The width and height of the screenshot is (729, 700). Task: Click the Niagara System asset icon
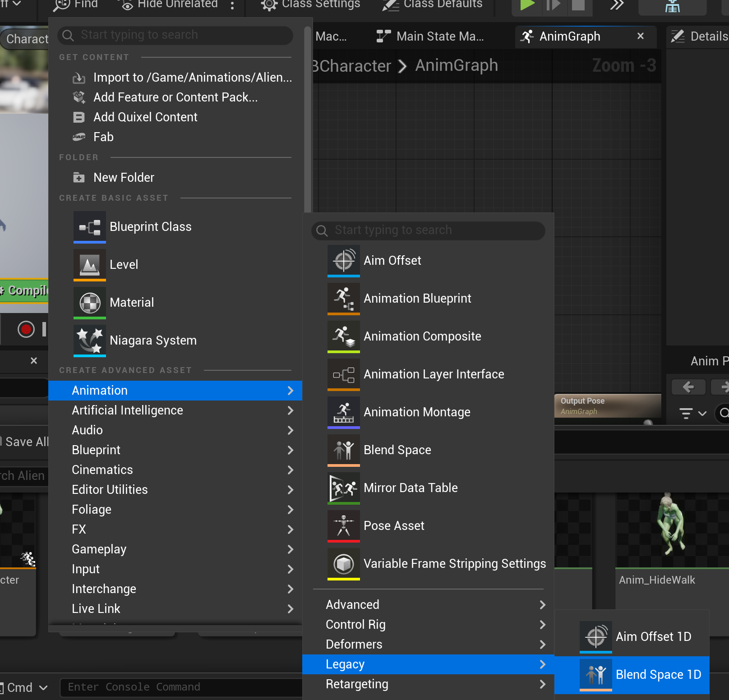point(90,341)
